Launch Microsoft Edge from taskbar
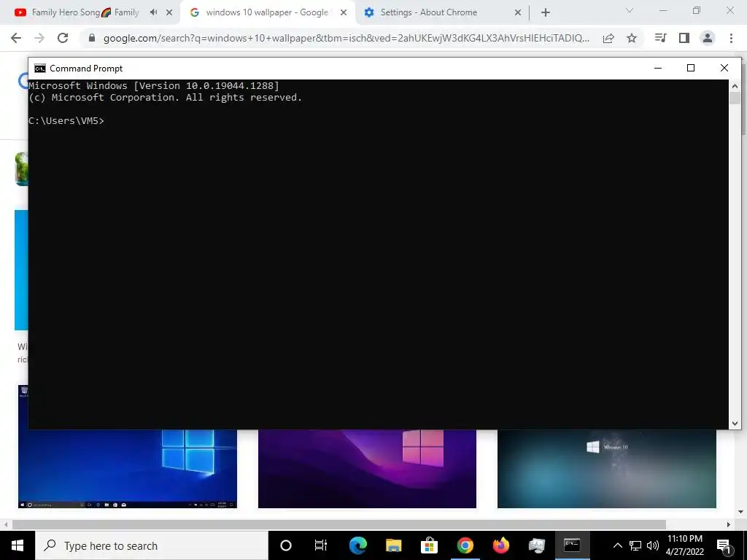 coord(357,545)
